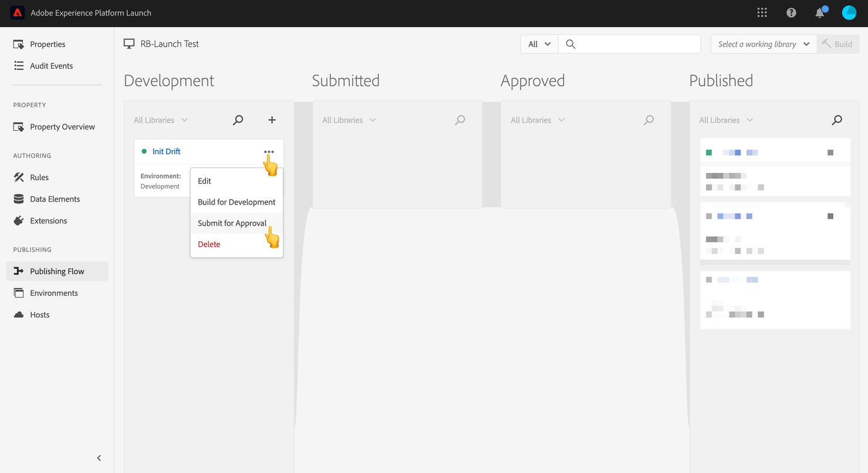This screenshot has height=473, width=868.
Task: Open the user profile avatar
Action: point(849,12)
